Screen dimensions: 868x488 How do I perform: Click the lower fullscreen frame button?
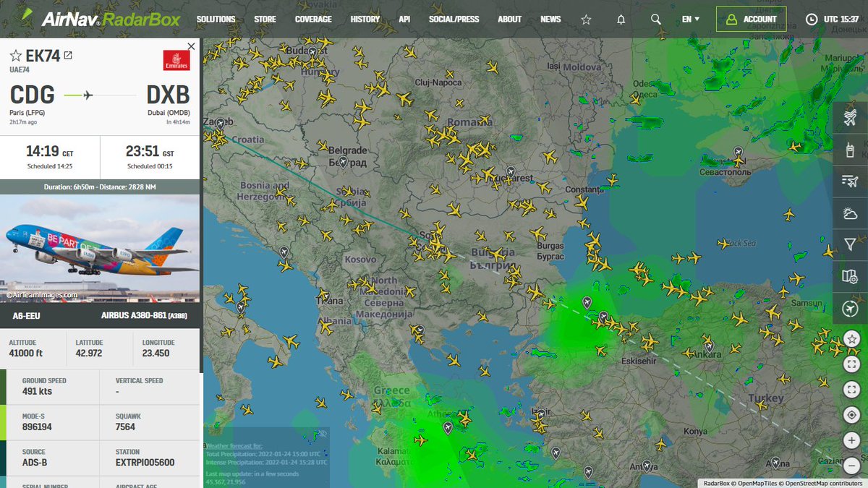click(851, 390)
